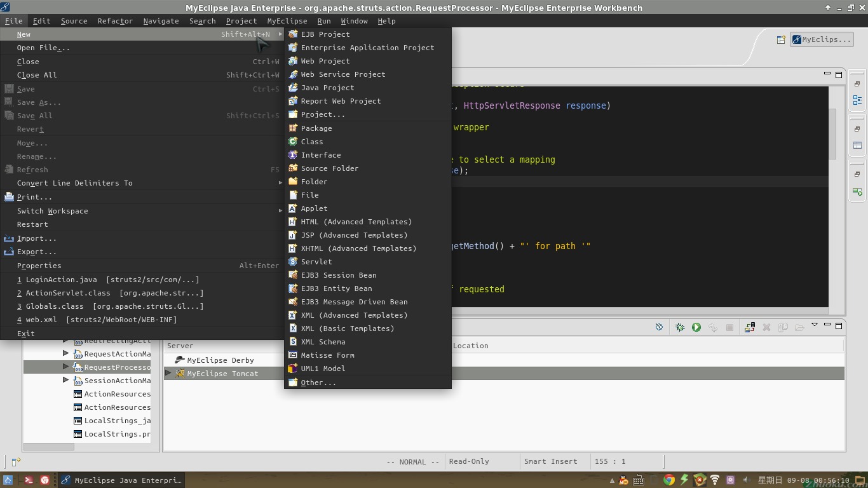Viewport: 868px width, 488px height.
Task: Click MyEclipse Java Enterprise taskbar button
Action: 122,480
